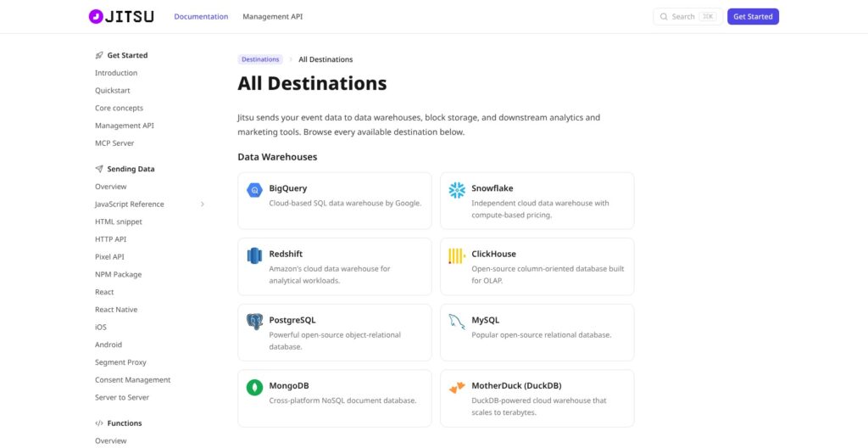Open the MongoDB card title
Viewport: 868px width, 448px height.
[289, 385]
